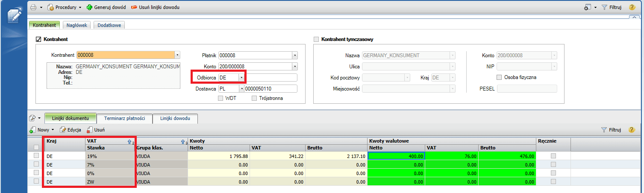
Task: Open the printer dropdown arrow
Action: click(x=41, y=8)
